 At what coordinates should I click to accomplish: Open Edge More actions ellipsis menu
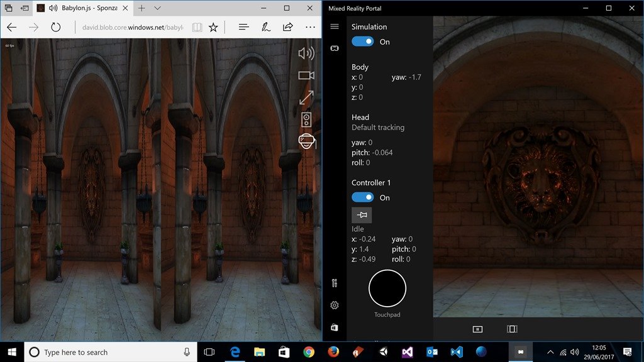coord(310,27)
